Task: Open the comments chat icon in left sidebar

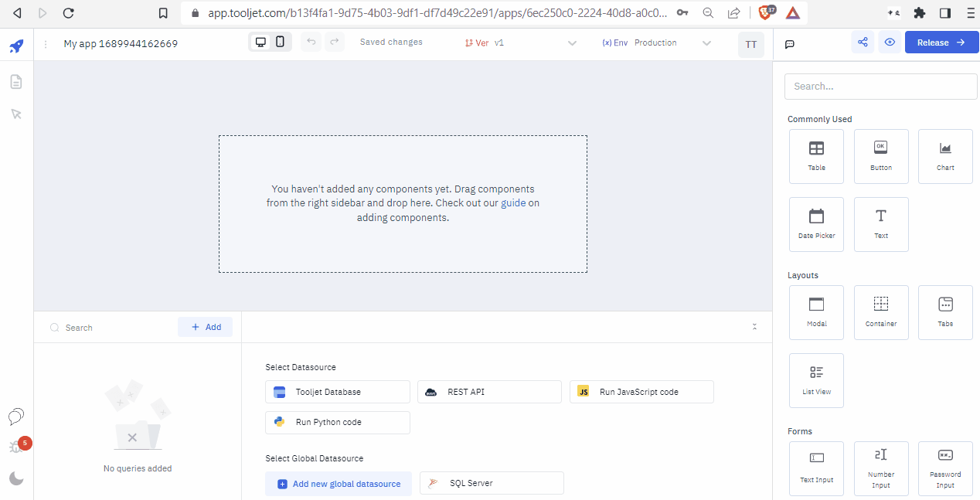Action: tap(16, 417)
